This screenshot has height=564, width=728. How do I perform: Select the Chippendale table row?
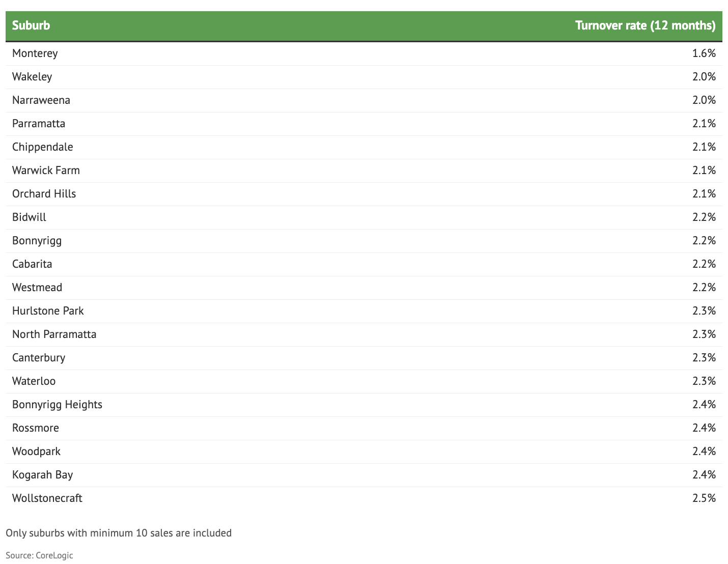43,147
